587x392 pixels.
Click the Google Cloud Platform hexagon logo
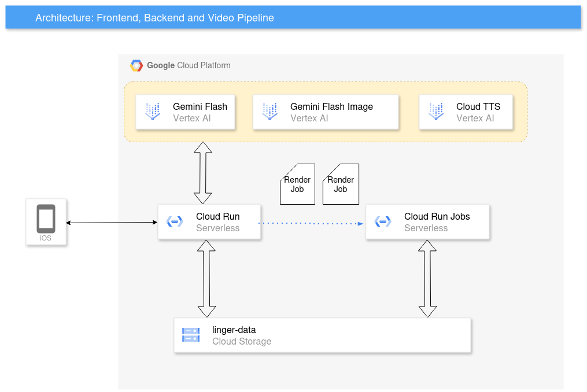point(136,65)
